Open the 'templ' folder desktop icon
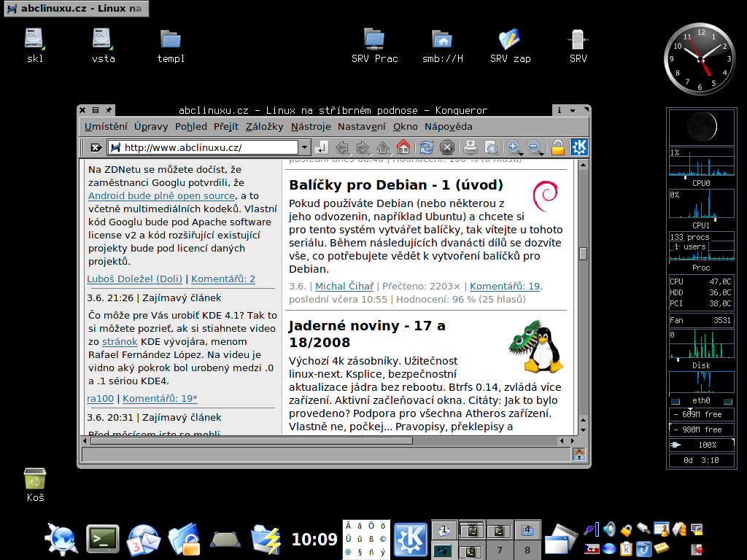Image resolution: width=747 pixels, height=560 pixels. [x=171, y=46]
